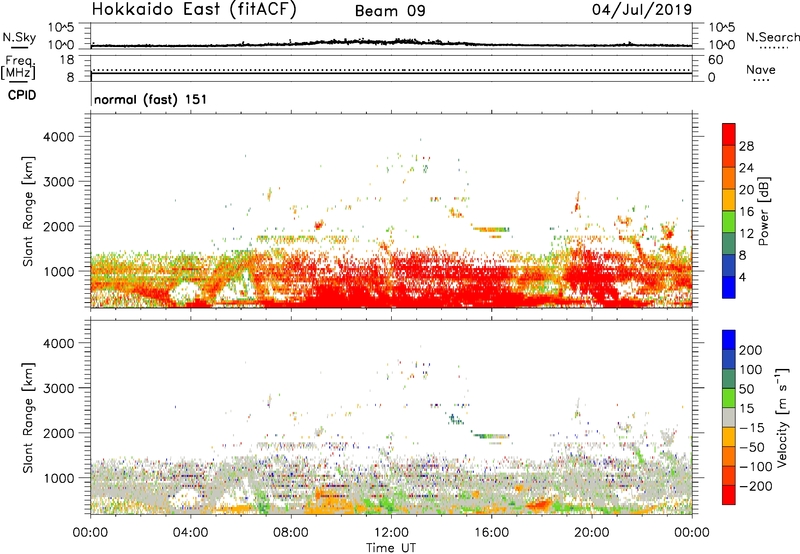Screen dimensions: 800x554
Task: Click the '04:00' time axis tick label
Action: [x=190, y=533]
